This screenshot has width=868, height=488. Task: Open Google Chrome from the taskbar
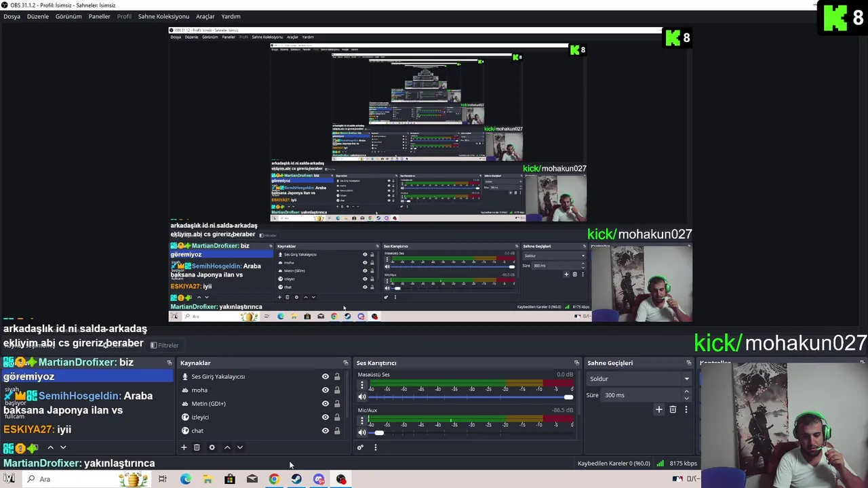[x=274, y=479]
